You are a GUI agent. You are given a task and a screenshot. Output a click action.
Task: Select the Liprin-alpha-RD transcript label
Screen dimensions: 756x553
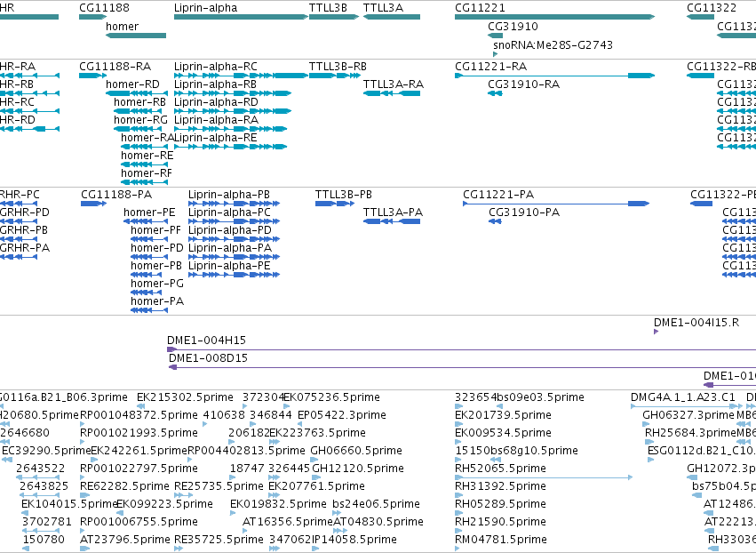(x=216, y=102)
